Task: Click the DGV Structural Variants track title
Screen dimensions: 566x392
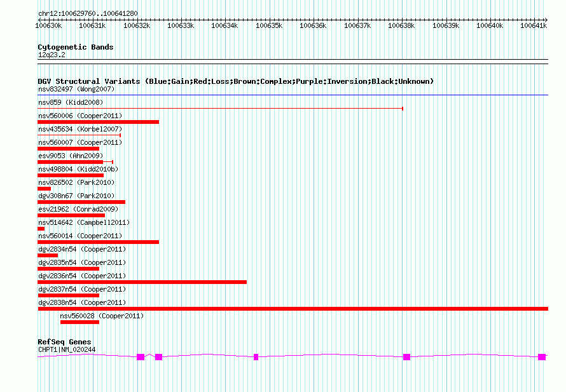Action: point(235,81)
